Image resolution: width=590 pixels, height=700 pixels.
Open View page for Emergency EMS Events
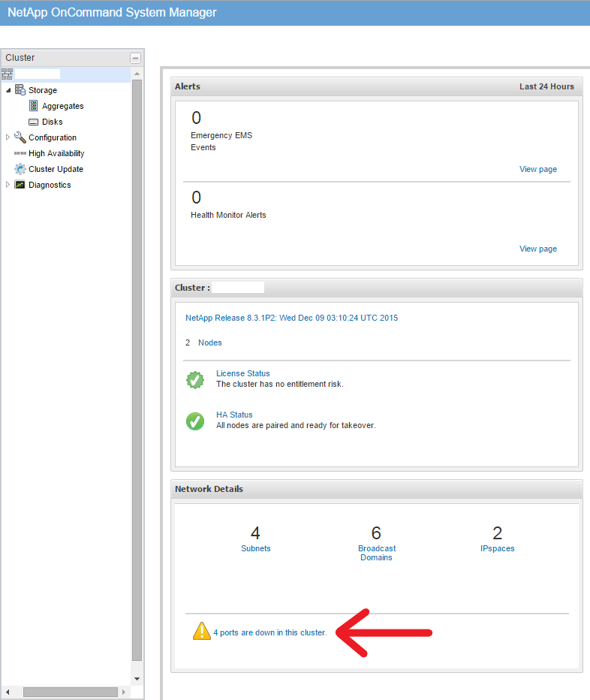pos(537,169)
